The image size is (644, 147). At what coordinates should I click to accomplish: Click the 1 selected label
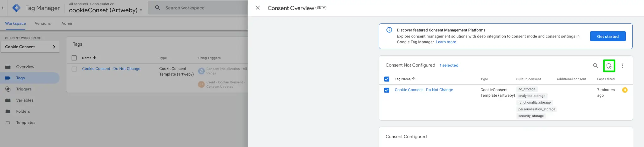(x=449, y=65)
